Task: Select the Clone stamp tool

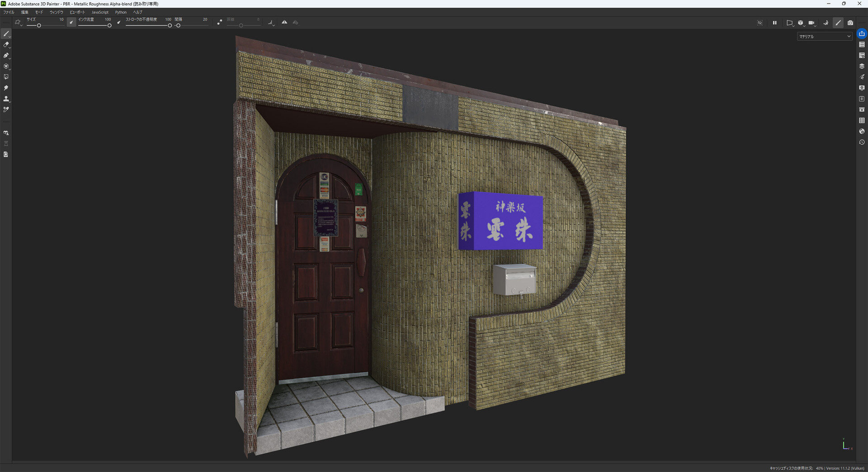Action: point(6,99)
